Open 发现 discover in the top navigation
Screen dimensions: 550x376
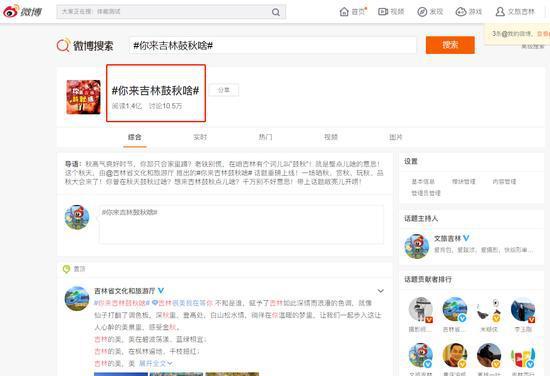430,12
